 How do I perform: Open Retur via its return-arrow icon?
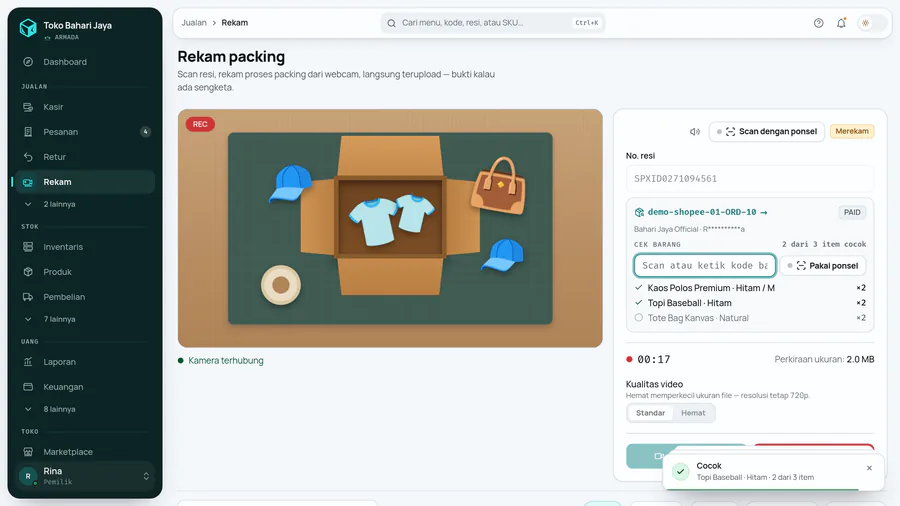tap(28, 157)
